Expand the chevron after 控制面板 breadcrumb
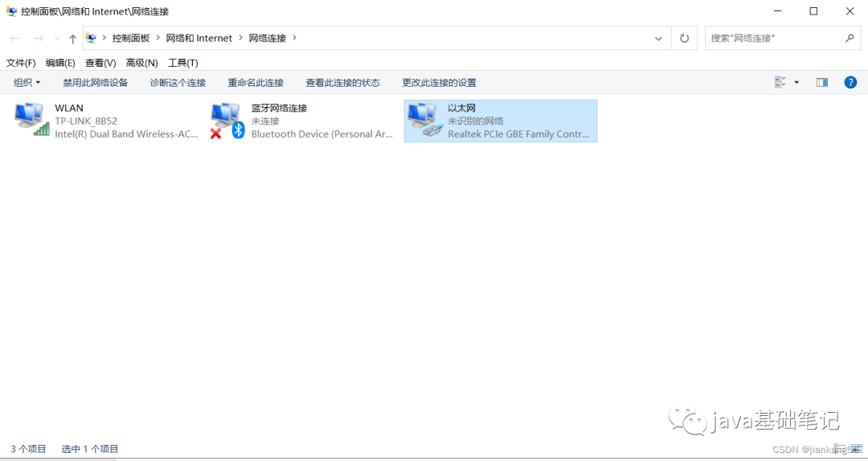Screen dimensions: 868x461 (x=158, y=38)
